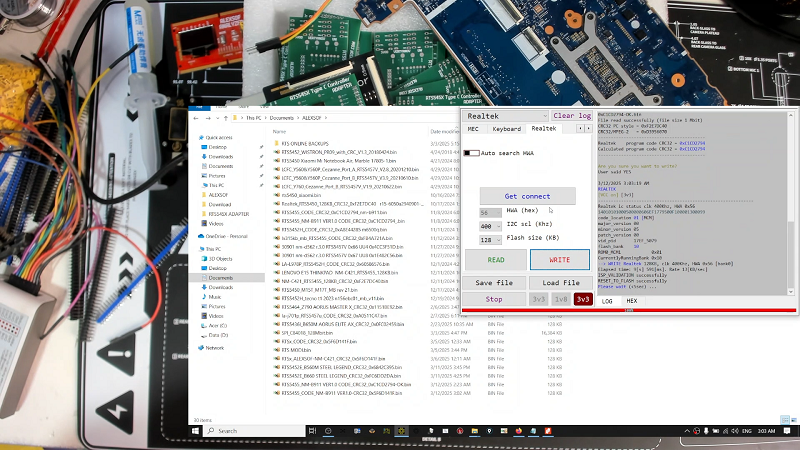Select the Realtek tab
The image size is (800, 450).
tap(544, 129)
